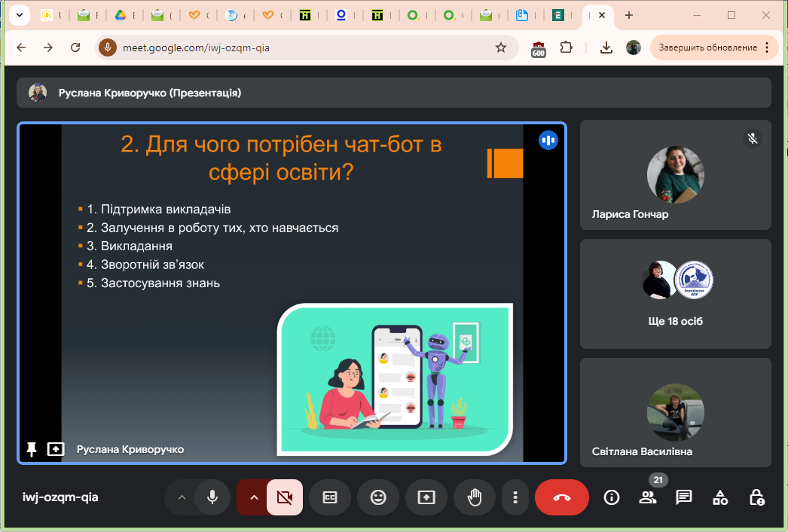
Task: Click the present screen button
Action: (426, 497)
